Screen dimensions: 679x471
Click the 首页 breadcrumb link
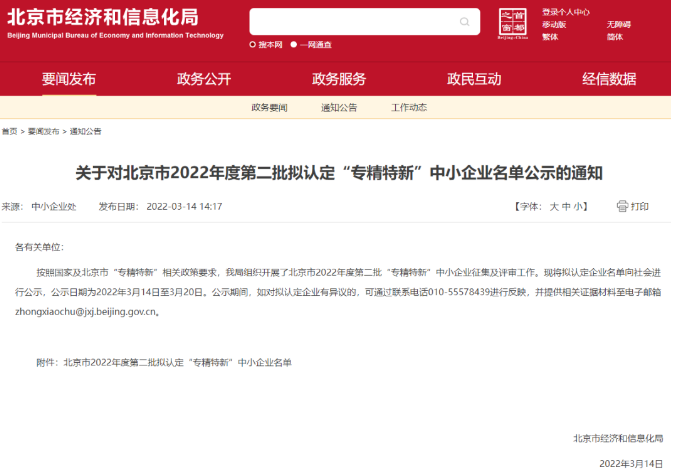pyautogui.click(x=10, y=132)
